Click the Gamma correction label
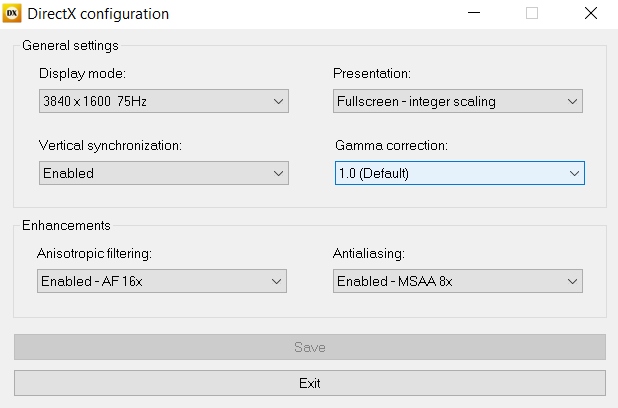Viewport: 618px width, 408px height. click(391, 146)
